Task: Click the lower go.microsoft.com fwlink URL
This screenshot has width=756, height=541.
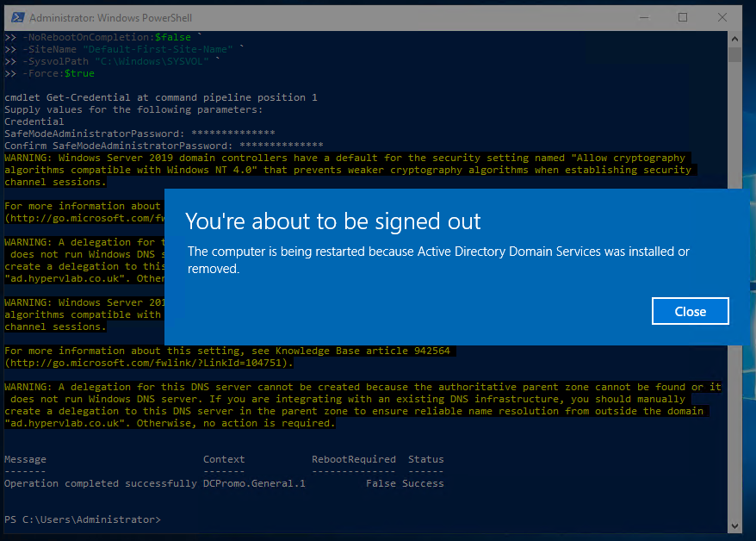Action: tap(148, 363)
